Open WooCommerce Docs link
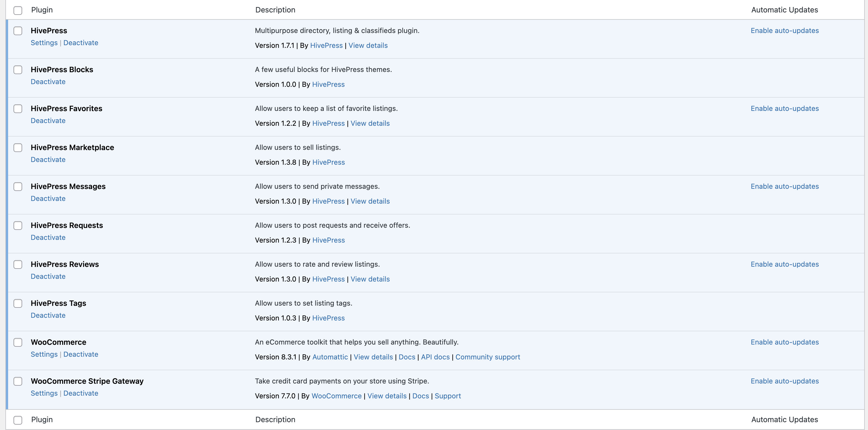The width and height of the screenshot is (868, 430). (407, 357)
